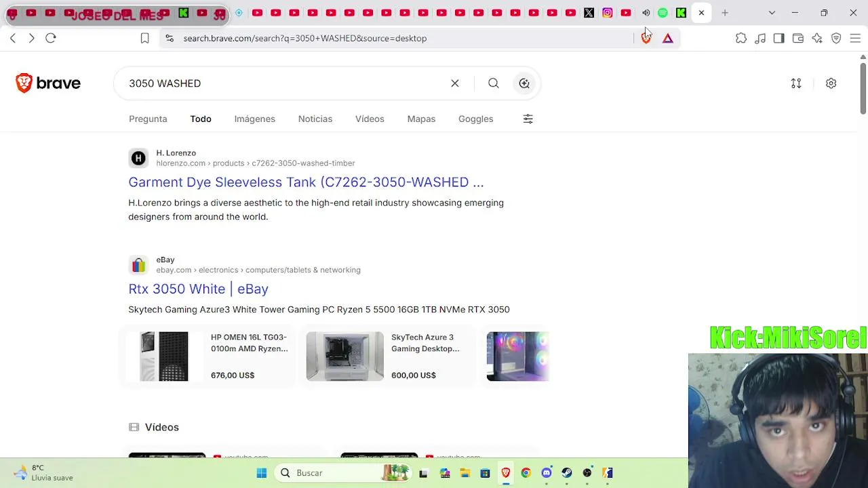Open the Noticias results tab
The height and width of the screenshot is (488, 868).
pos(315,119)
